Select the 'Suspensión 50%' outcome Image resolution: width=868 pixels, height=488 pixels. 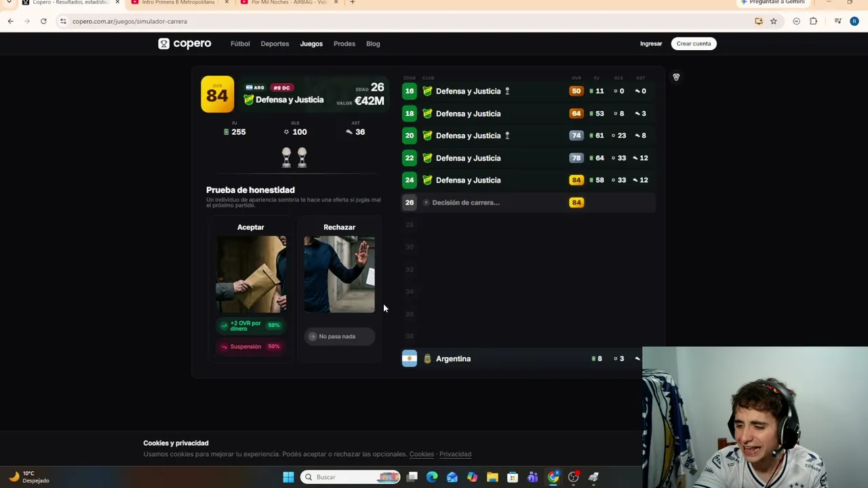[x=250, y=346]
